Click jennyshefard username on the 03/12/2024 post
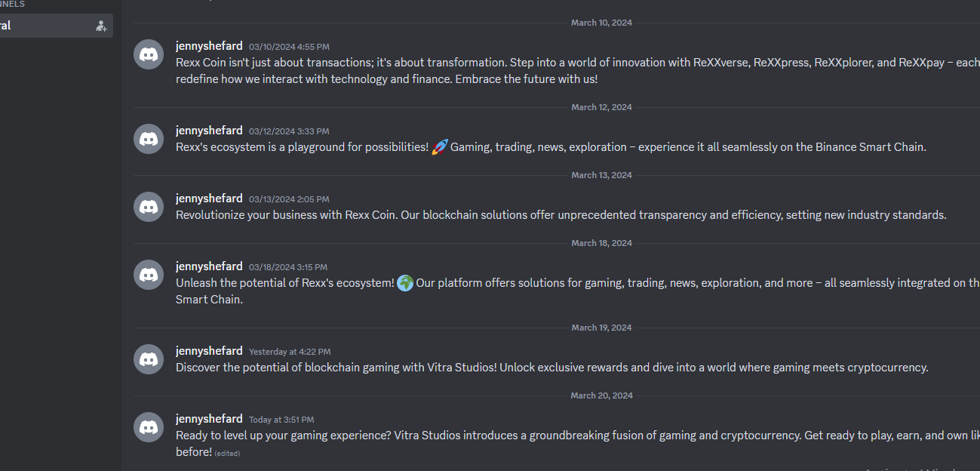The image size is (980, 471). [209, 131]
